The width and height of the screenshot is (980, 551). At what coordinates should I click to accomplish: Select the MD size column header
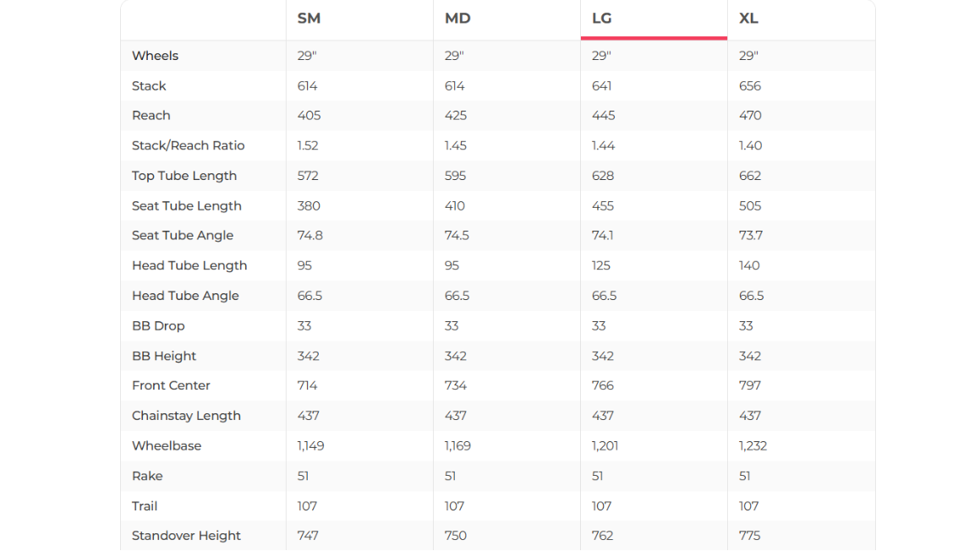click(457, 19)
